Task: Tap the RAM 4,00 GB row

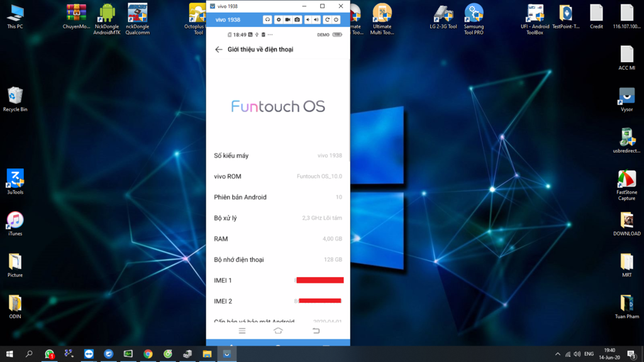Action: (278, 239)
